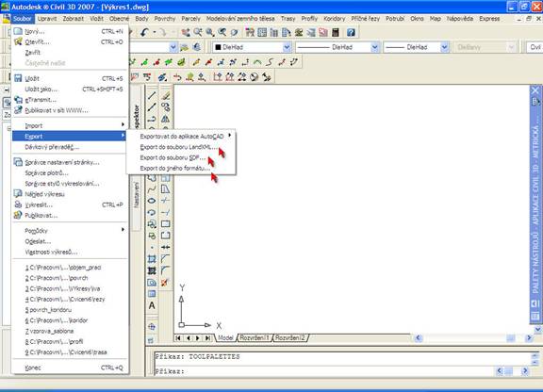Open the Koridory menu
The height and width of the screenshot is (392, 543).
[x=334, y=18]
